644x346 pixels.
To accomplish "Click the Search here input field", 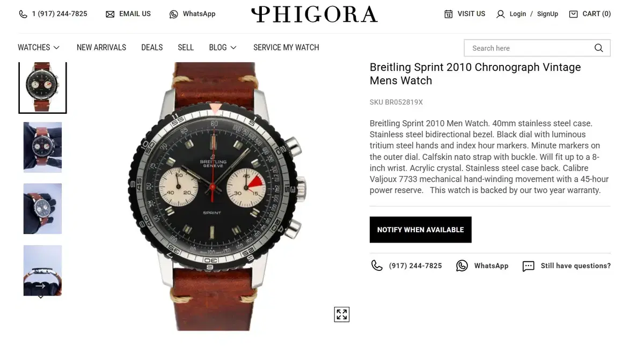I will click(x=529, y=48).
